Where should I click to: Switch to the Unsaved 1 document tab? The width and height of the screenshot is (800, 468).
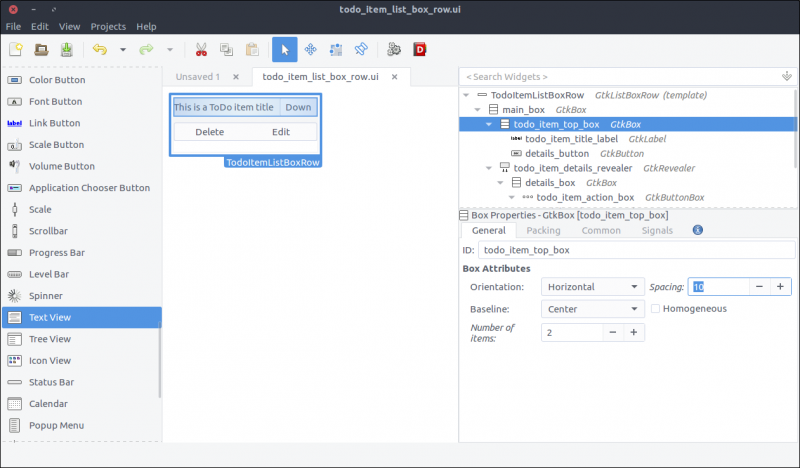coord(197,77)
